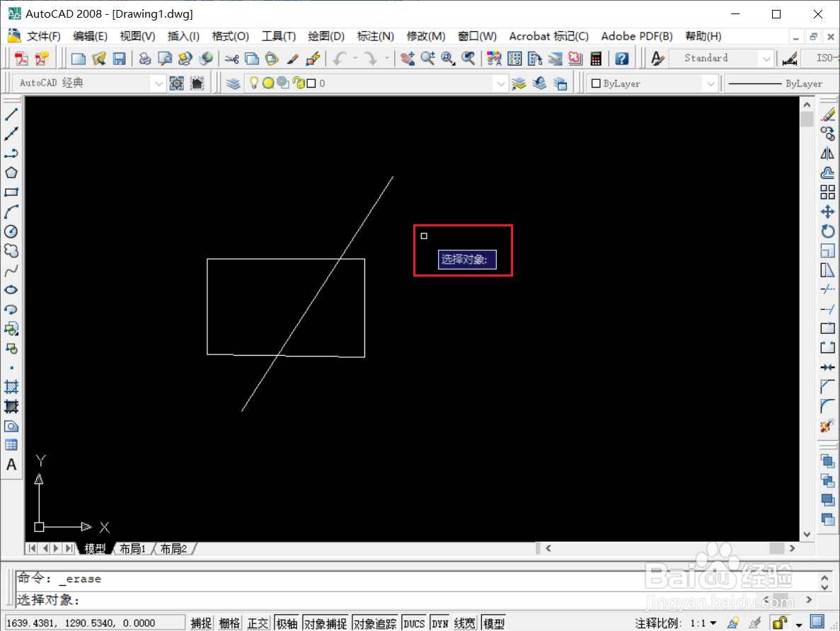Expand the redo history arrow
The width and height of the screenshot is (840, 631).
click(x=386, y=59)
